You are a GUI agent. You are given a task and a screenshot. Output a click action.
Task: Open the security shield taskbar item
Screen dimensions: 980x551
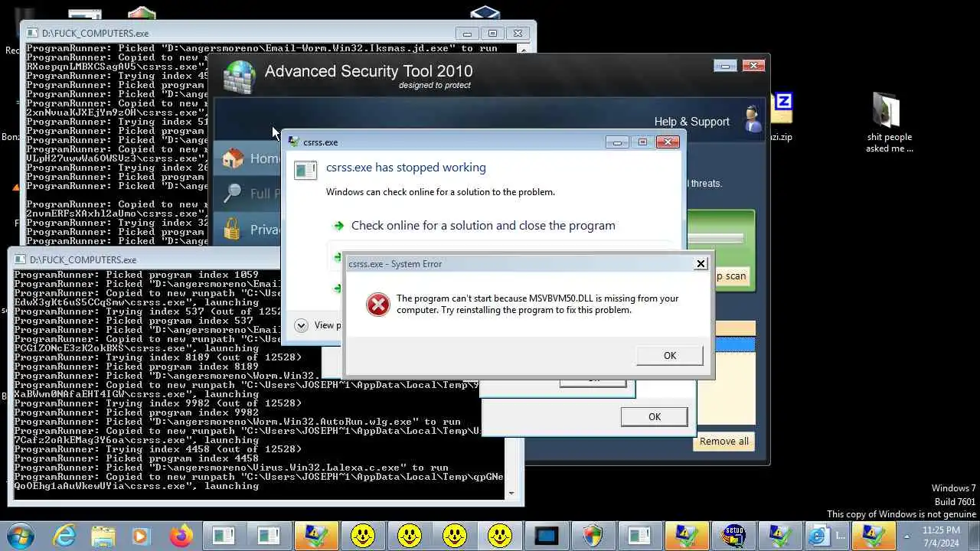[593, 535]
